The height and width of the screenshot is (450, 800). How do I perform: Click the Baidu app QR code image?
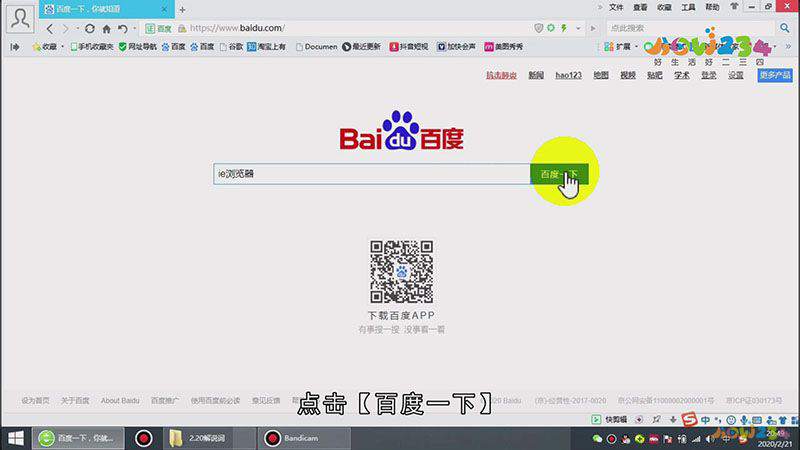(402, 272)
